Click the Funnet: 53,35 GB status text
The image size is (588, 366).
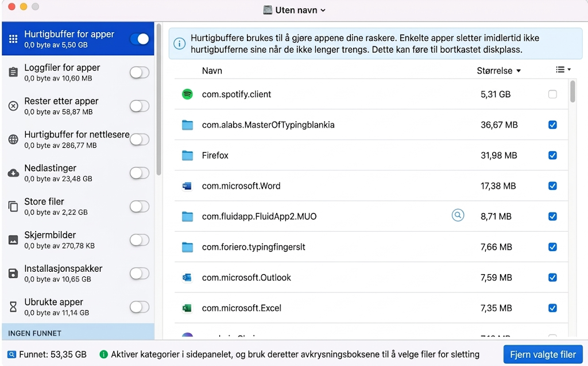pos(53,355)
